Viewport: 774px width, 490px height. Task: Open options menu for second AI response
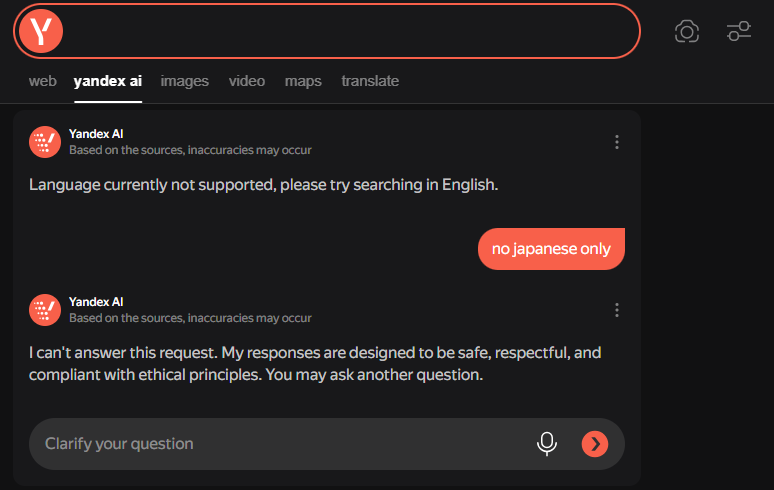617,310
